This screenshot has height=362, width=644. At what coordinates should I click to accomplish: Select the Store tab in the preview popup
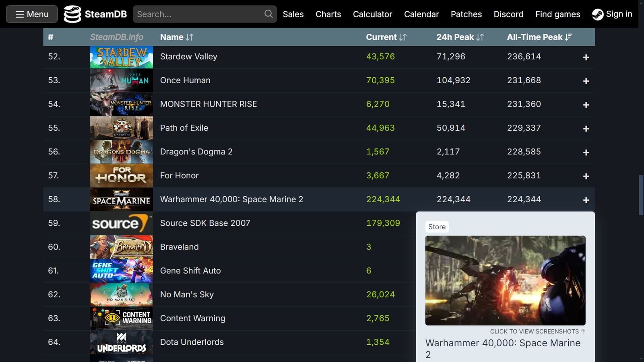(437, 226)
